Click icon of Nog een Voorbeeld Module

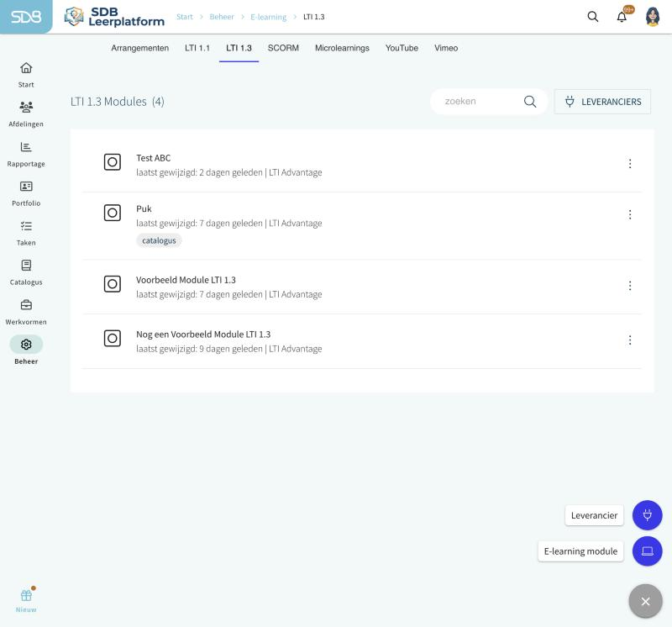[113, 339]
